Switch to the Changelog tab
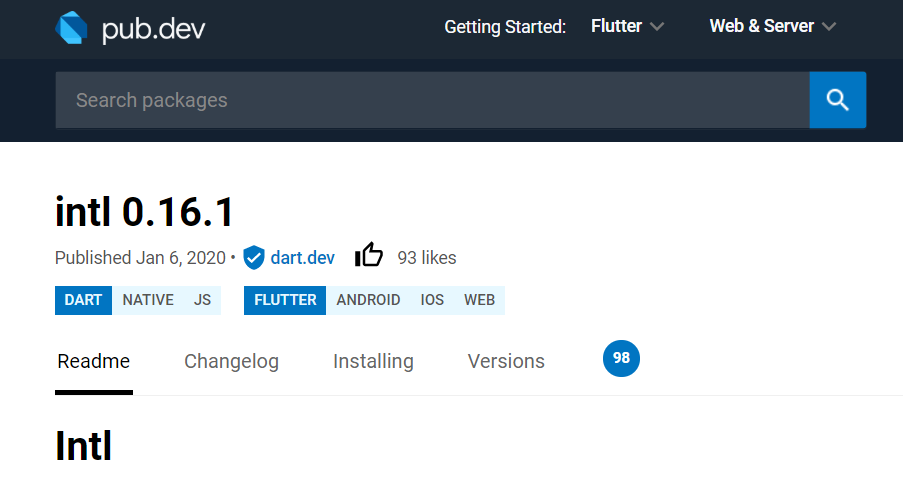903x481 pixels. (232, 361)
